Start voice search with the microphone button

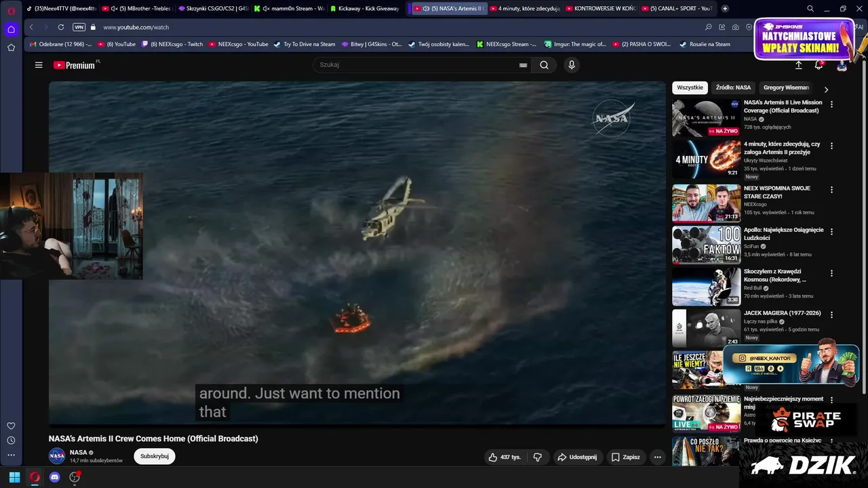pyautogui.click(x=572, y=65)
